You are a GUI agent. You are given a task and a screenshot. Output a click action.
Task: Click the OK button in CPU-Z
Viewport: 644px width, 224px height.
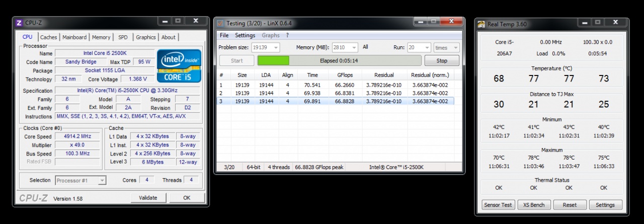[x=187, y=198]
